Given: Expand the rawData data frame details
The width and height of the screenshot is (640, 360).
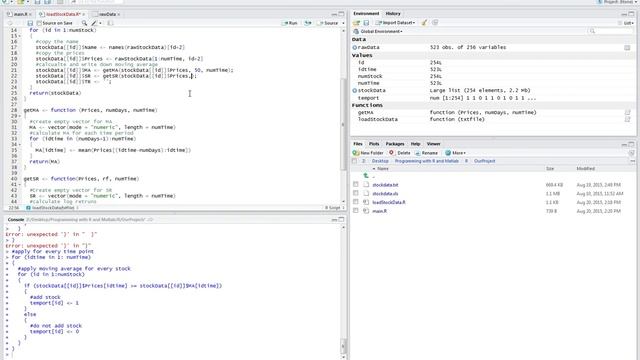Looking at the screenshot, I should pos(355,48).
